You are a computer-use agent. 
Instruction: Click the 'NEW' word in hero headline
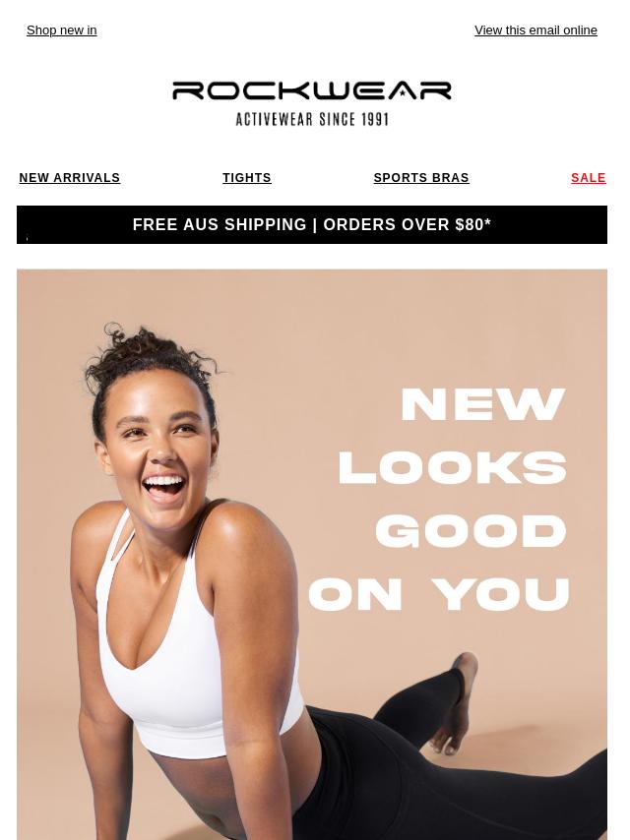[x=483, y=404]
